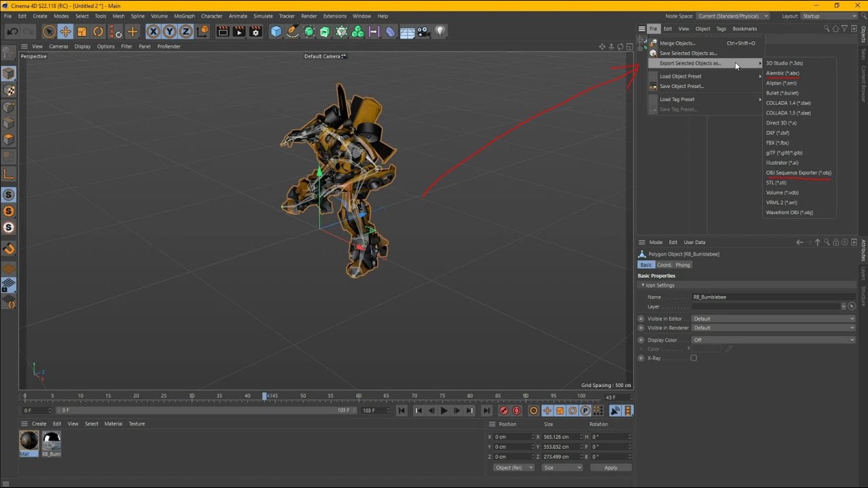Screen dimensions: 868x488
Task: Click the Autokeying red button
Action: [517, 411]
